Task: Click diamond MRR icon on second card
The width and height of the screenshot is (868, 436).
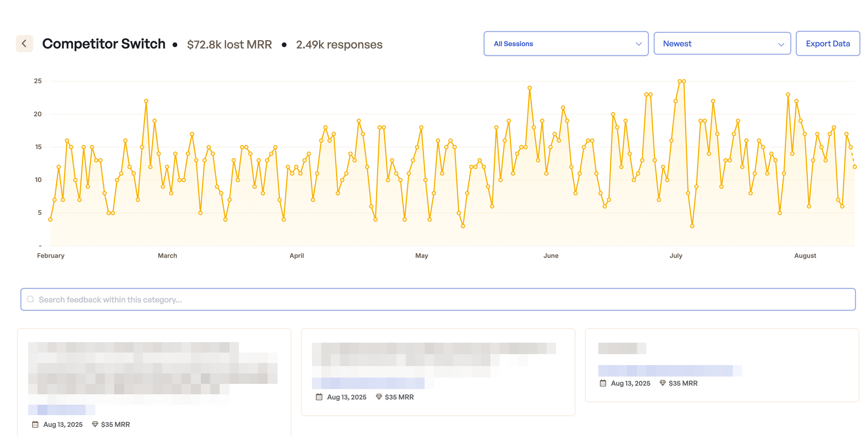Action: click(x=379, y=397)
